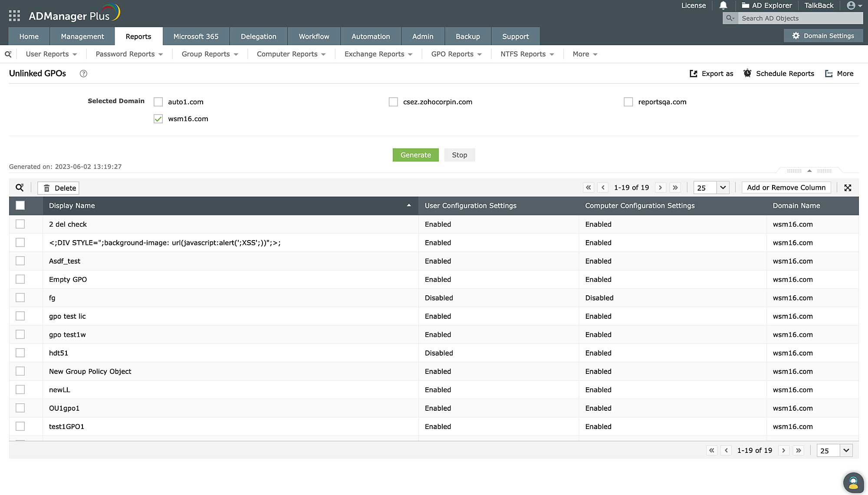Open the GPO Reports dropdown
Image resolution: width=868 pixels, height=495 pixels.
click(456, 54)
